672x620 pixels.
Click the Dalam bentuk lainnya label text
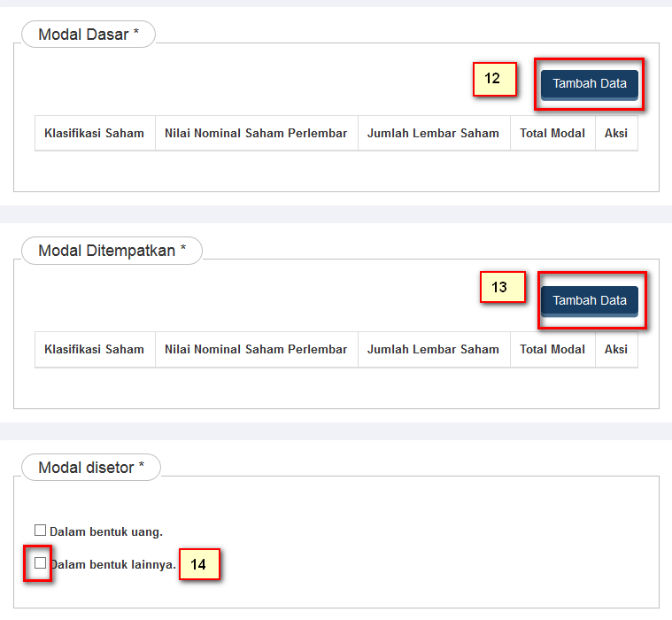(113, 565)
